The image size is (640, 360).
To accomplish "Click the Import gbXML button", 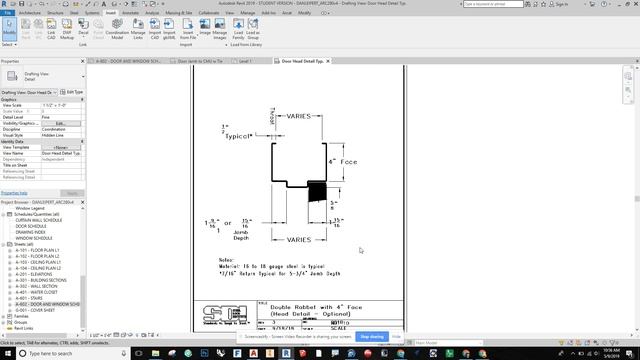I will (169, 29).
